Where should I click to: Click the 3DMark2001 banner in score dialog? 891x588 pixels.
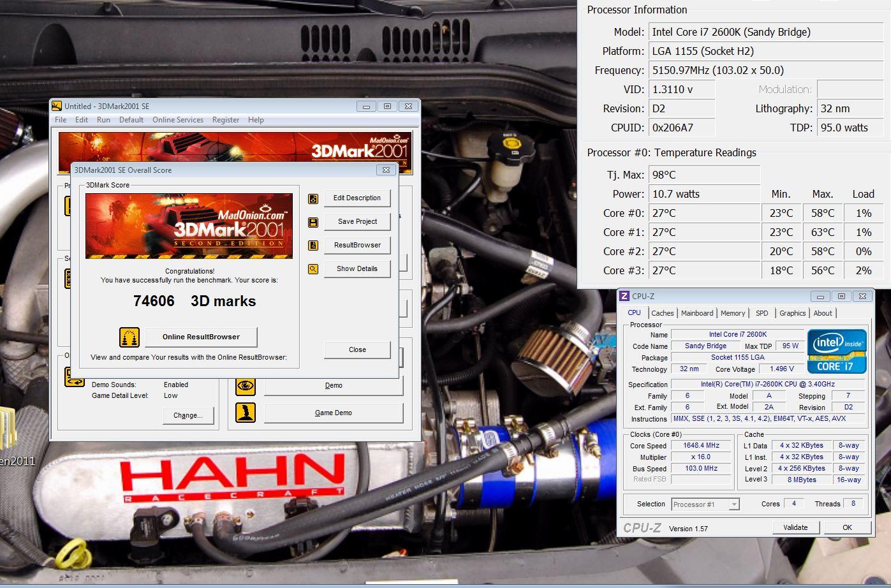click(x=189, y=226)
